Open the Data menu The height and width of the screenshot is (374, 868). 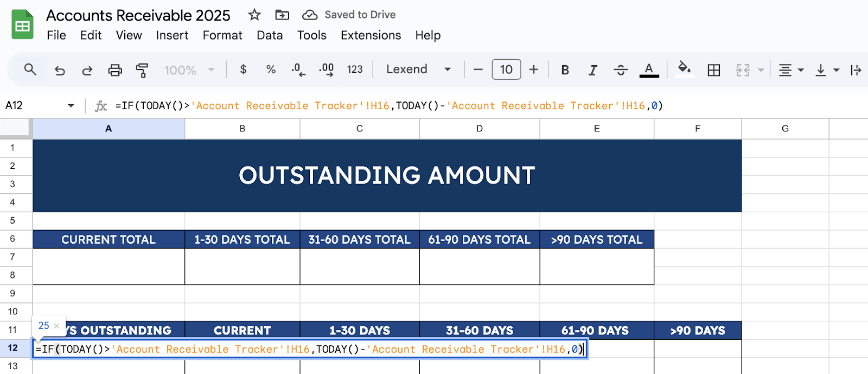point(270,35)
